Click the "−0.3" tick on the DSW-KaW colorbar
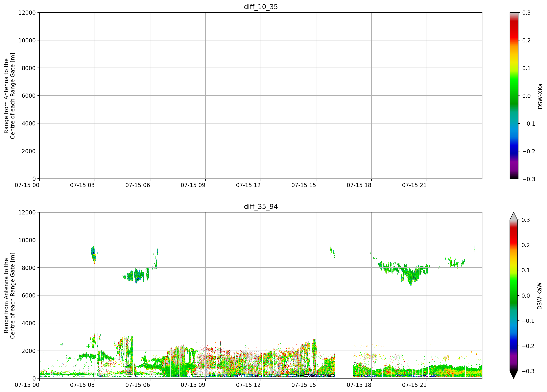The image size is (547, 392). 528,371
